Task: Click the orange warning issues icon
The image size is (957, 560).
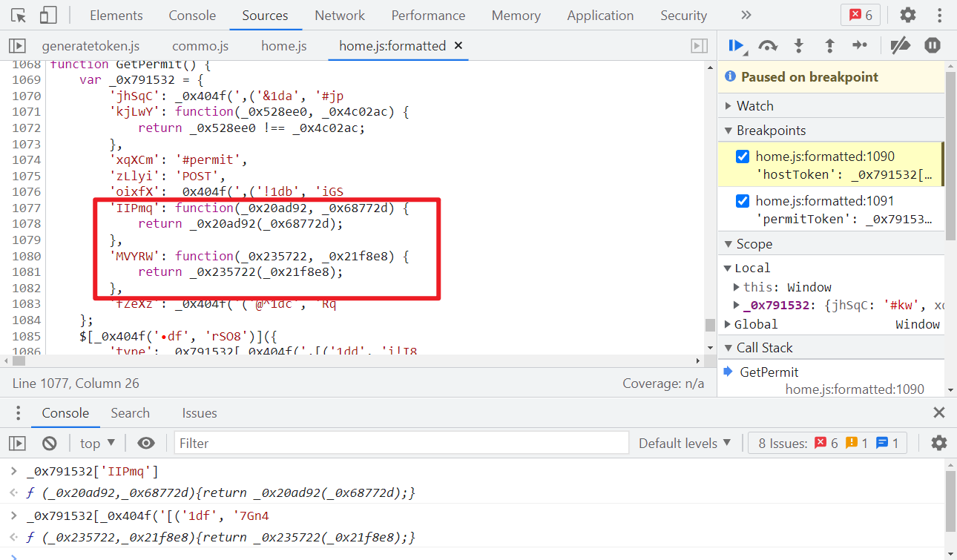Action: (x=852, y=444)
